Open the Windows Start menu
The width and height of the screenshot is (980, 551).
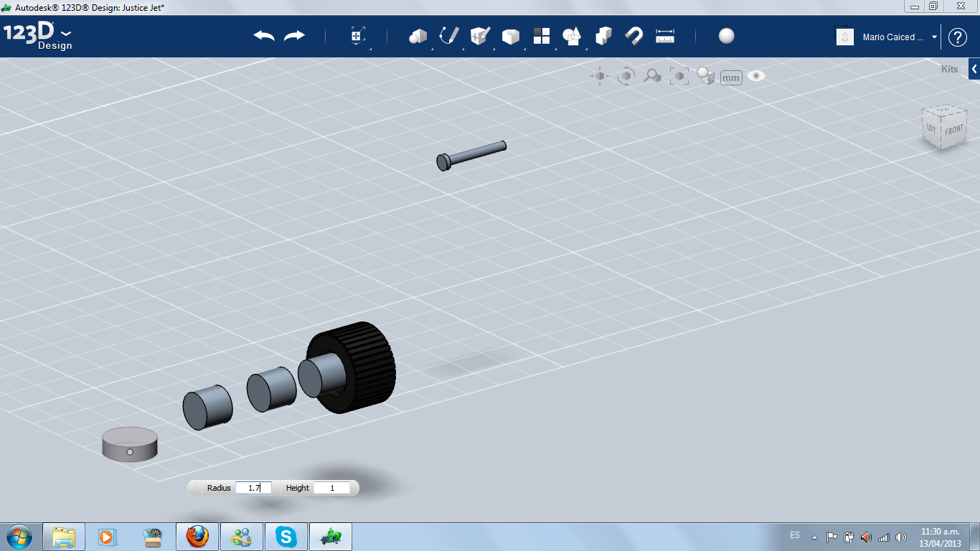19,536
